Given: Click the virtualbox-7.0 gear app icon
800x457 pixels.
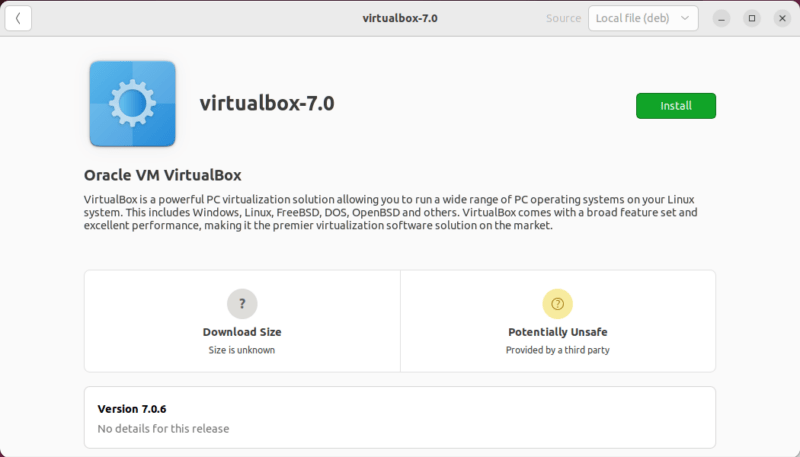Looking at the screenshot, I should [x=133, y=104].
